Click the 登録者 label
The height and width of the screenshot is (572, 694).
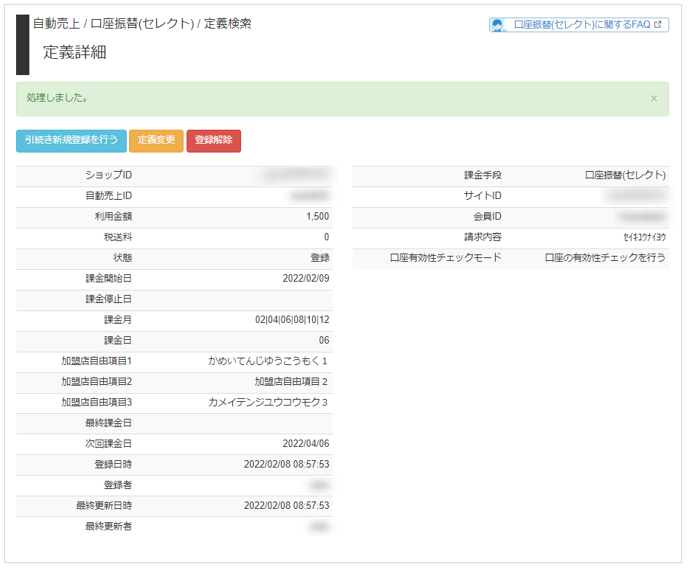(x=118, y=485)
